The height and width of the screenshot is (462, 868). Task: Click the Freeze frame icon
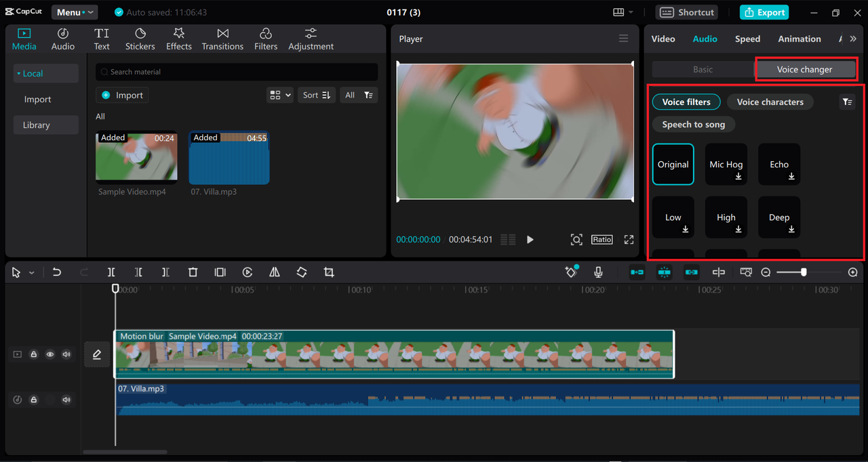(x=220, y=272)
